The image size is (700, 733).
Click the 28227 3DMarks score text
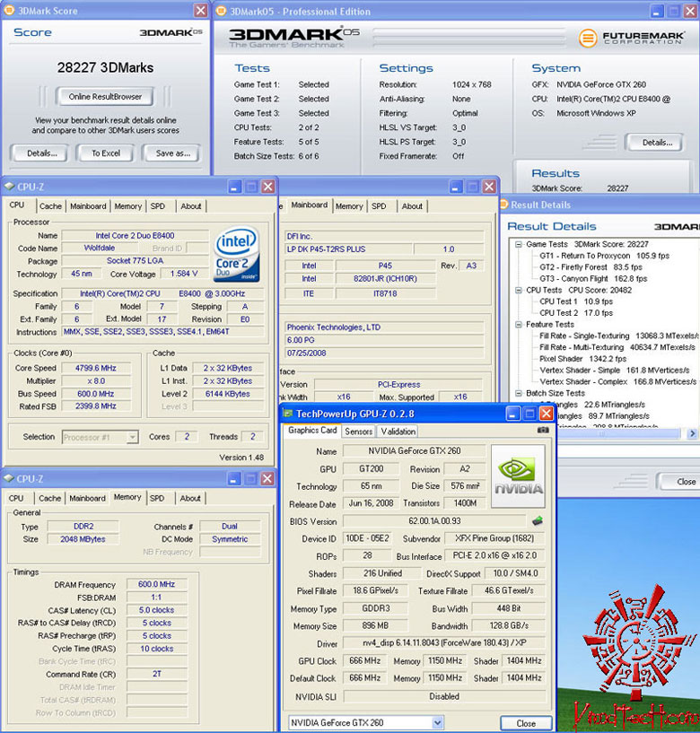(x=105, y=68)
